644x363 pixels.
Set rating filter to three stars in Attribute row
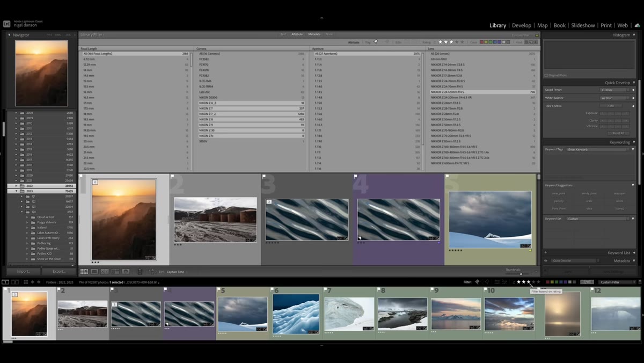coord(451,42)
